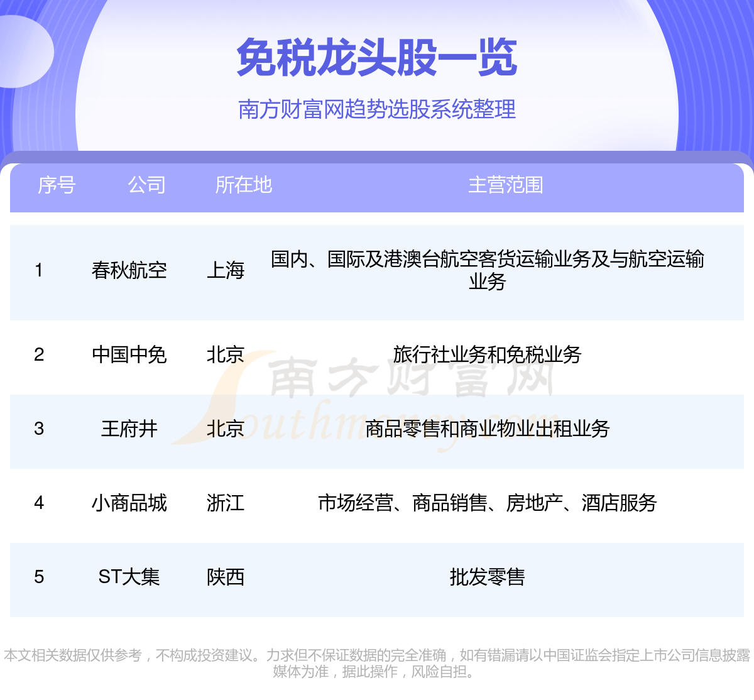Viewport: 754px width, 700px height.
Task: Click the disclaimer text at bottom
Action: pos(377,664)
